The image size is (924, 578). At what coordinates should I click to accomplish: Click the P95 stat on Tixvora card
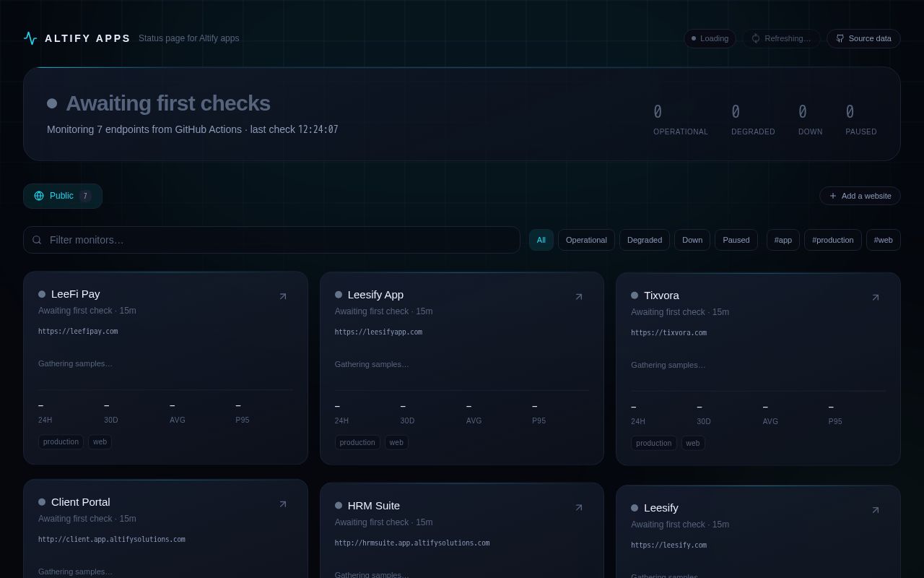[835, 415]
